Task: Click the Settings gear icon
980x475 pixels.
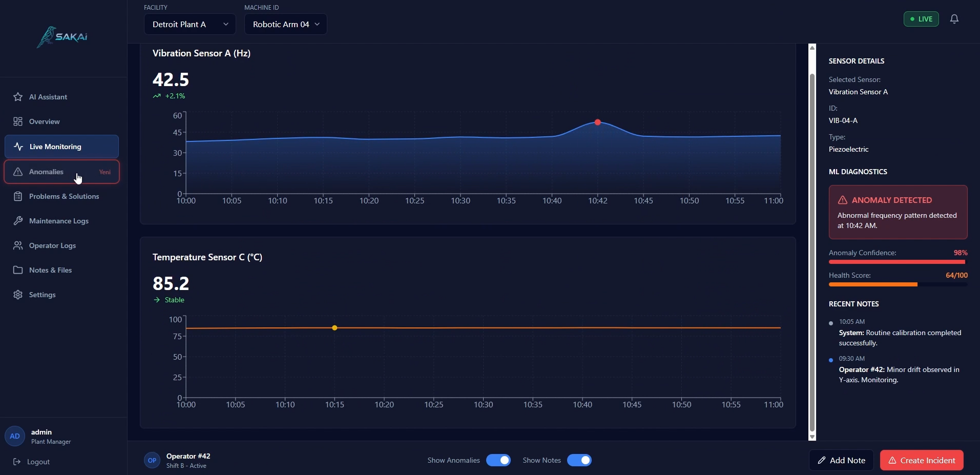Action: (18, 295)
